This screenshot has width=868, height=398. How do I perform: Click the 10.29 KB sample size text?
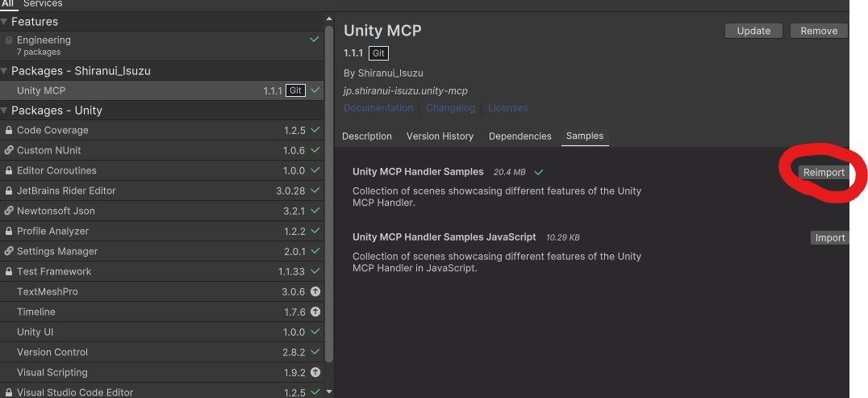pos(563,238)
